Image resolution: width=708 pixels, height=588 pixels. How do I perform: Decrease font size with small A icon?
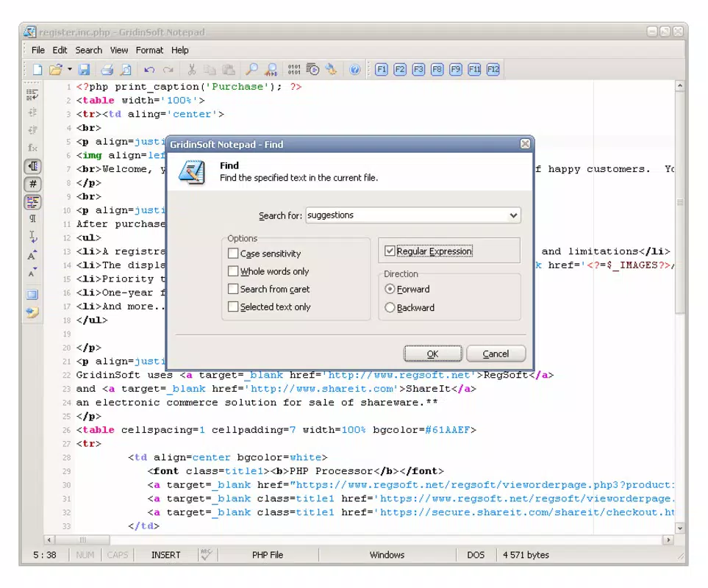tap(32, 272)
